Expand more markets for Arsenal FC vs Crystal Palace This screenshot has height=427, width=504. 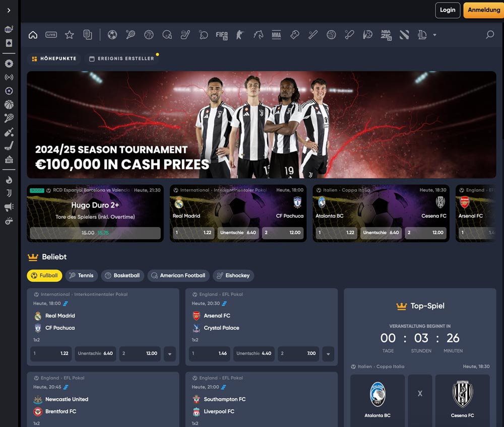[328, 354]
